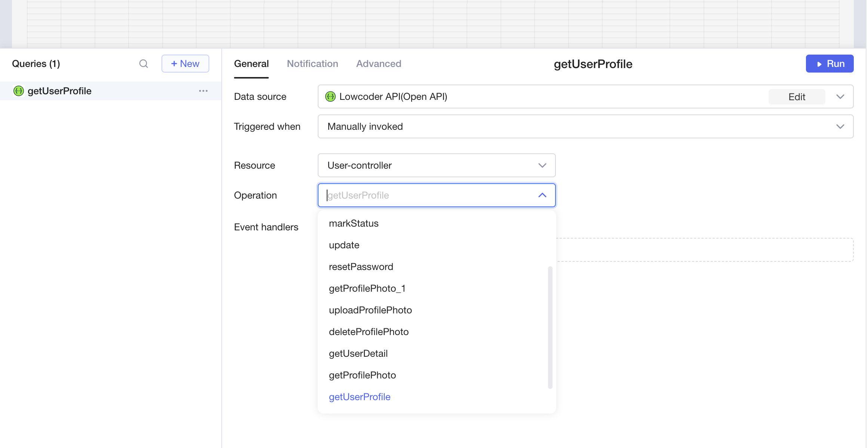The height and width of the screenshot is (448, 868).
Task: Open the Resource User-controller dropdown
Action: [436, 165]
